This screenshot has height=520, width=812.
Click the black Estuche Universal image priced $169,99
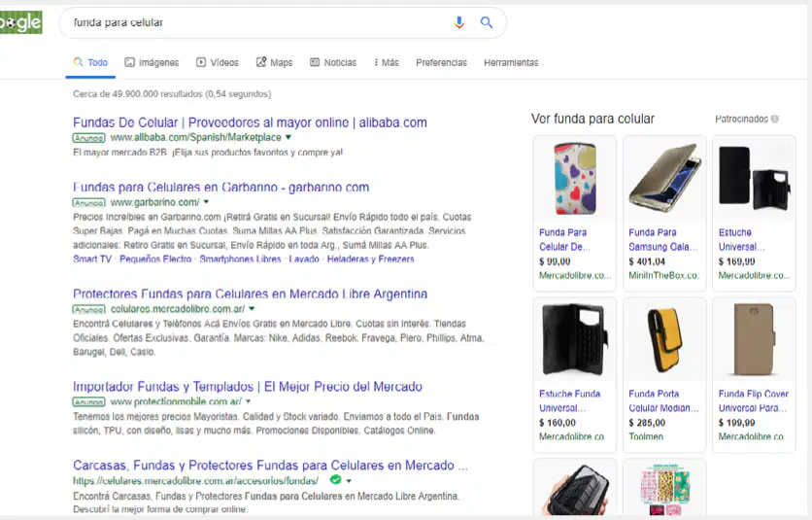pyautogui.click(x=754, y=178)
